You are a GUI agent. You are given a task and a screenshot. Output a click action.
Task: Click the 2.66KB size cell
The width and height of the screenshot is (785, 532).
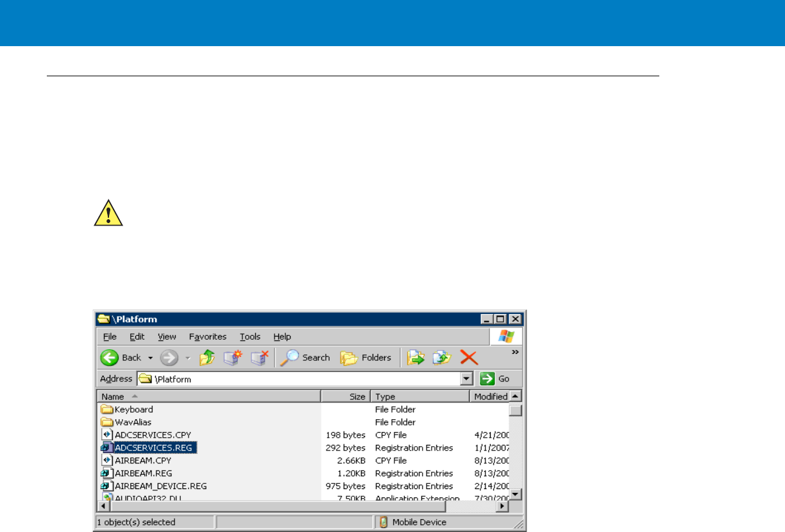(x=350, y=461)
